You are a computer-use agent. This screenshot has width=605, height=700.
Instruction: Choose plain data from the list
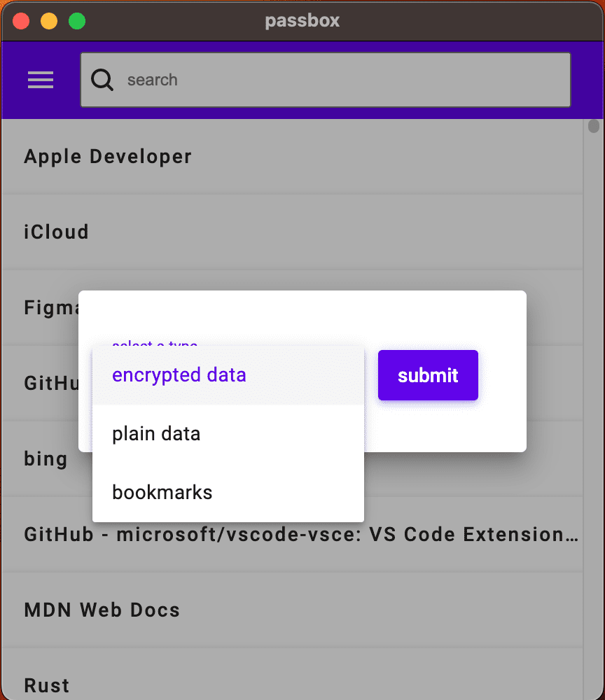pos(228,434)
